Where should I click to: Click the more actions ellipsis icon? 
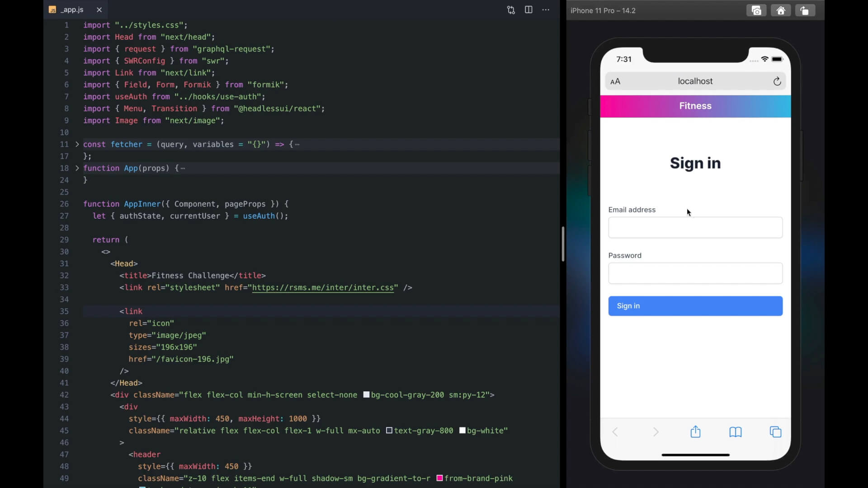coord(546,10)
